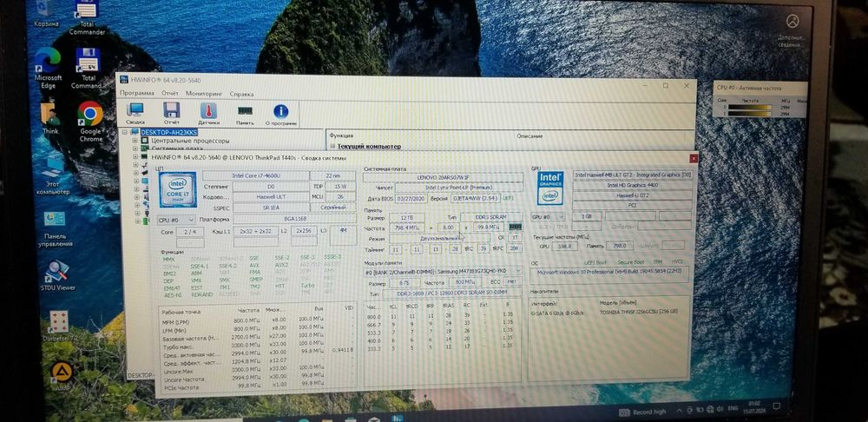This screenshot has height=422, width=868.
Task: Click the Intel Core i7 CPU logo
Action: coord(178,189)
